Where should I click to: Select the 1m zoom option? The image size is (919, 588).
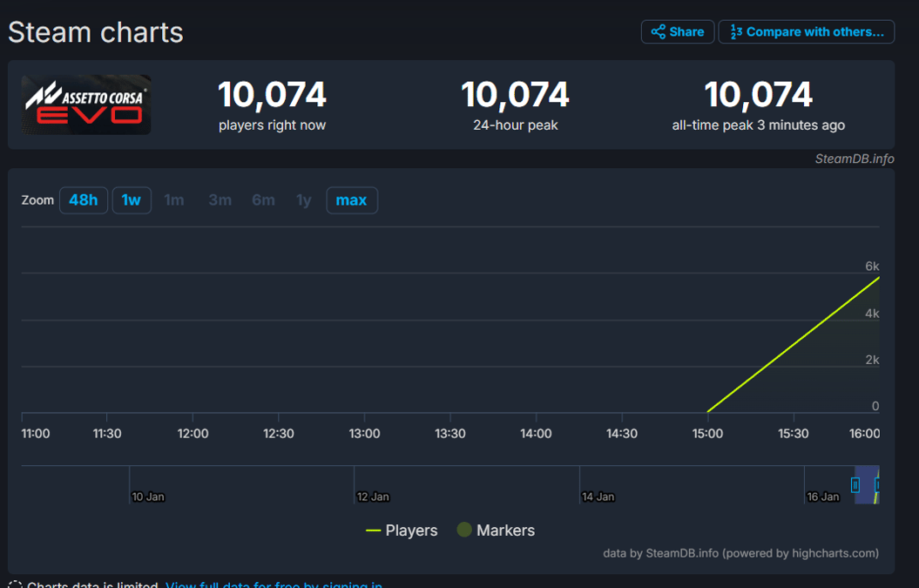point(174,199)
